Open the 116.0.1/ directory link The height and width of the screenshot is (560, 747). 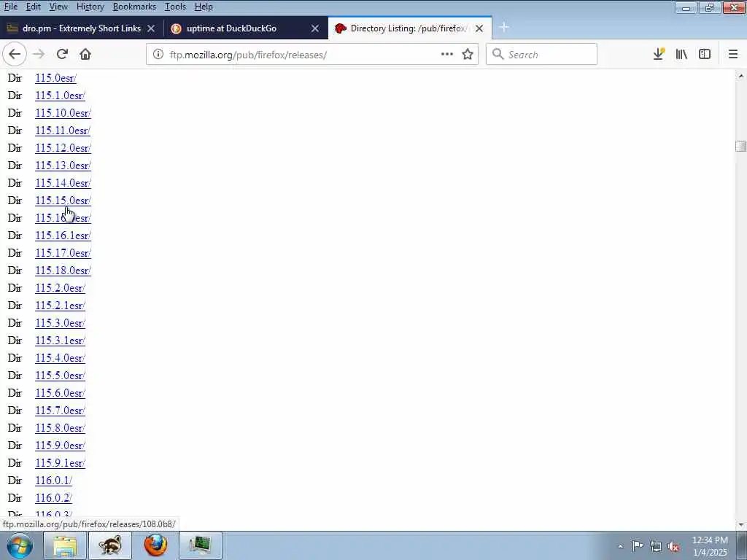click(x=53, y=481)
